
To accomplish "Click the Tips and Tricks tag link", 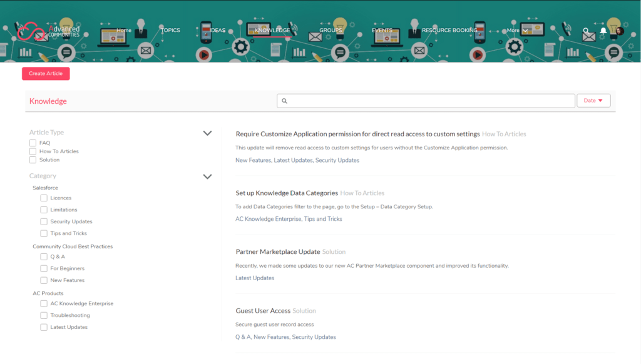I will [323, 219].
